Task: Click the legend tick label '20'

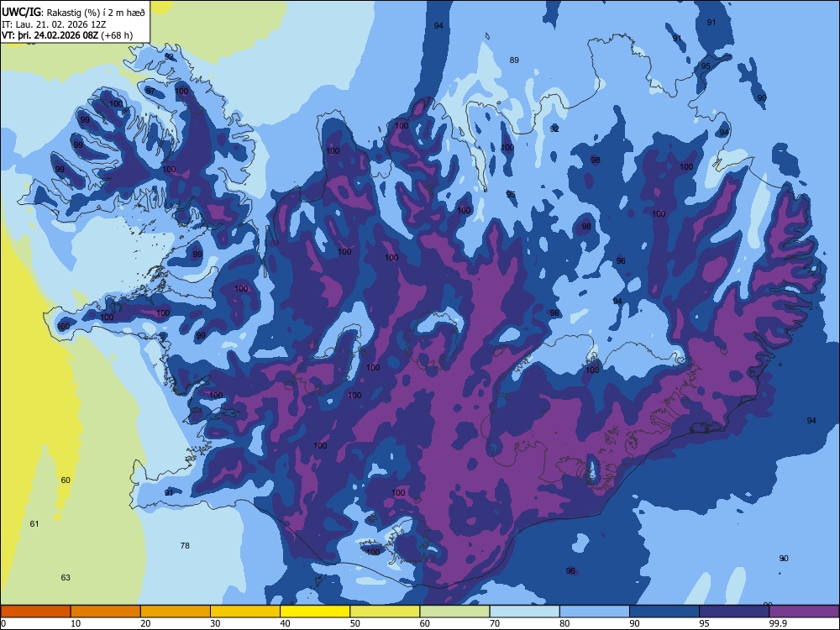Action: pos(145,623)
